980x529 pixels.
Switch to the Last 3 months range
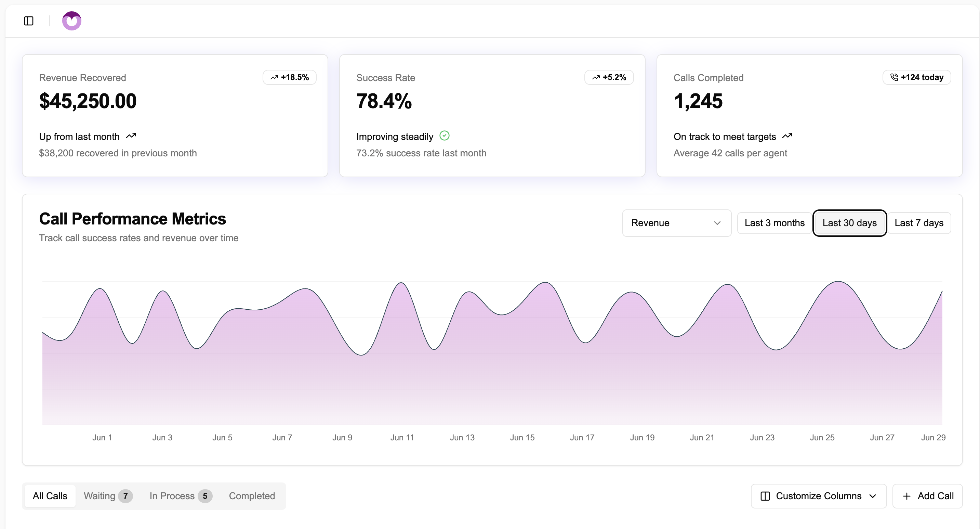click(774, 223)
